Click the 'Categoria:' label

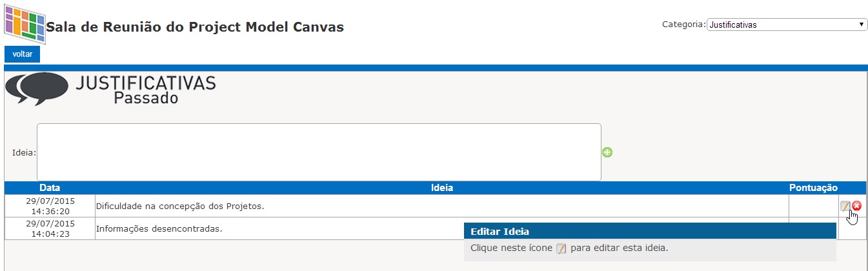[x=684, y=24]
